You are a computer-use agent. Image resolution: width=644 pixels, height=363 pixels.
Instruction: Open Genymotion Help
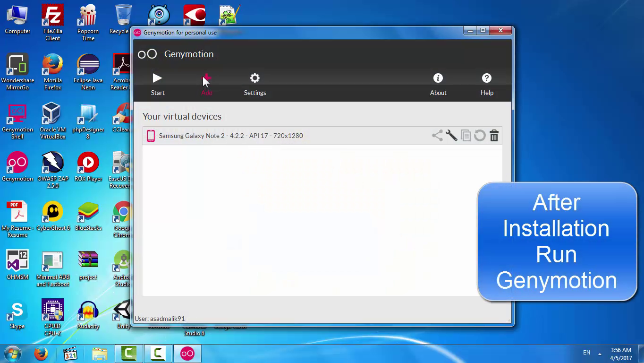point(487,85)
